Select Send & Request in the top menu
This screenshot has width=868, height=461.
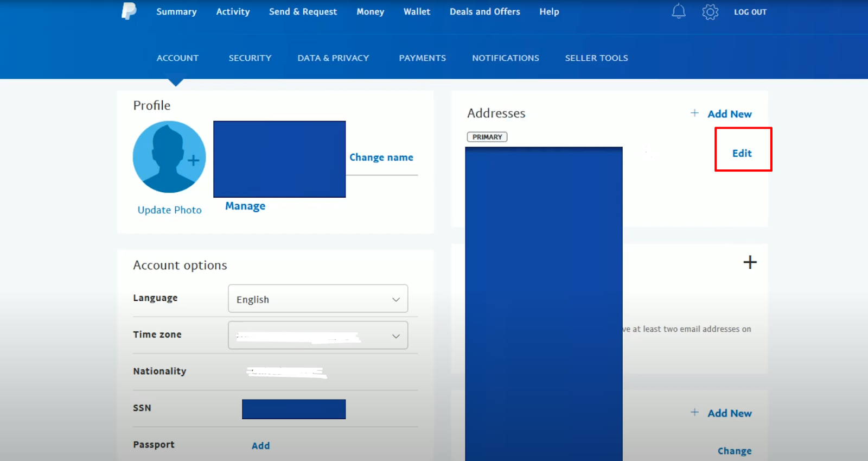pos(303,12)
